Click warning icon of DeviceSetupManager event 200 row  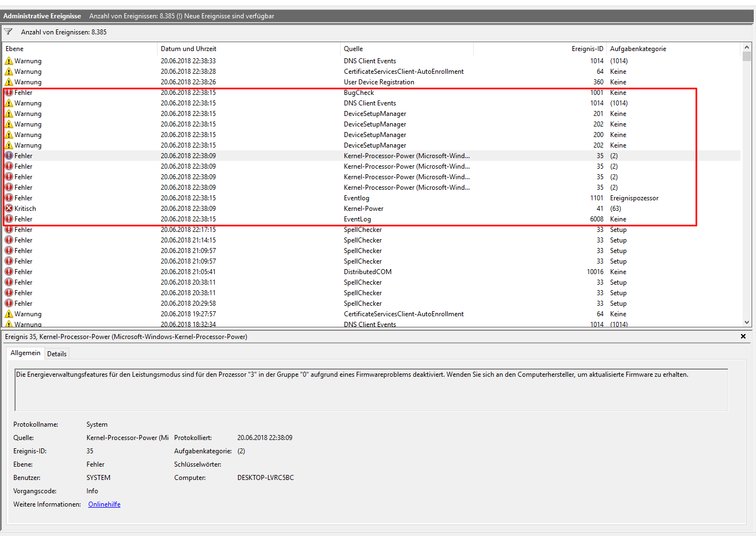tap(9, 135)
